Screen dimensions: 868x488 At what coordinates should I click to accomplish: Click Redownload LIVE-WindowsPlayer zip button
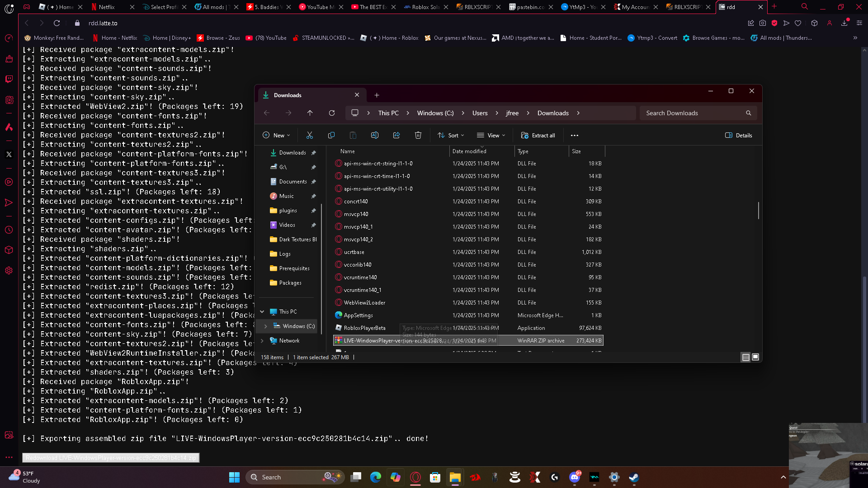click(x=111, y=458)
